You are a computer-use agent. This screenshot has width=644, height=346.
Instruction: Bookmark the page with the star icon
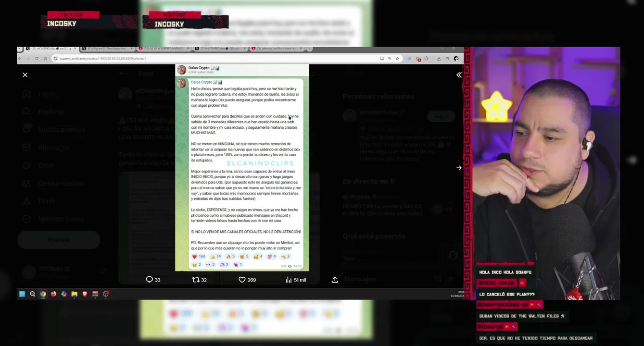click(x=397, y=58)
